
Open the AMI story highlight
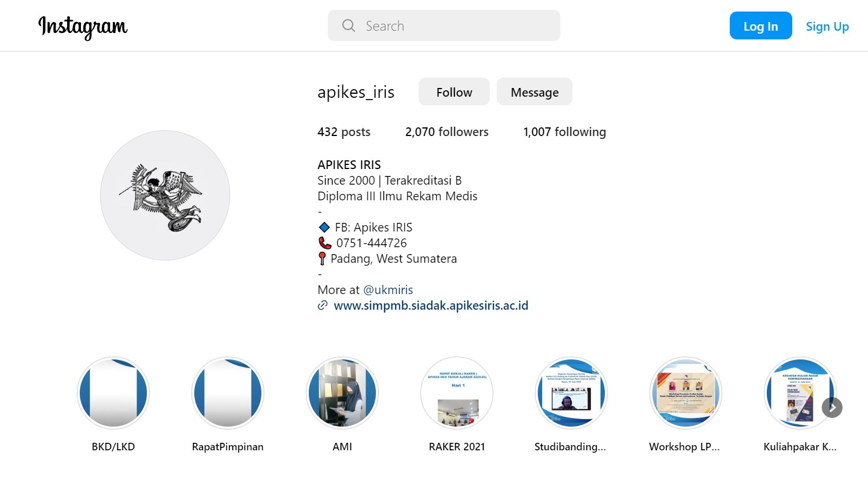tap(342, 393)
